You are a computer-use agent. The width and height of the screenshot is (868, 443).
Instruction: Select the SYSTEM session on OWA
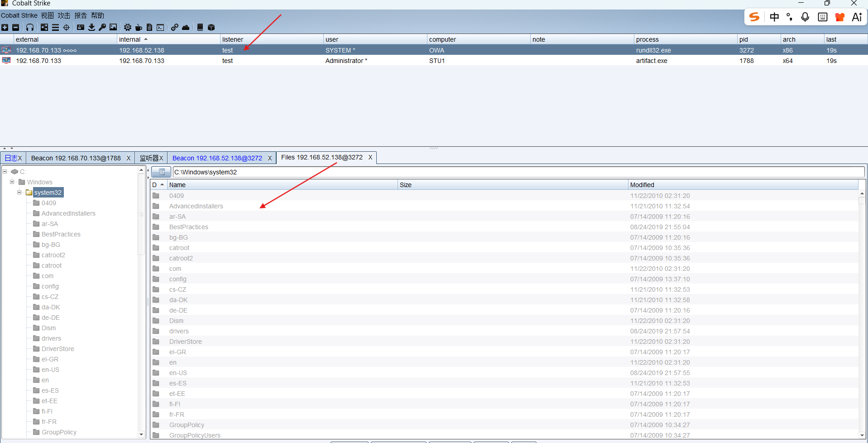434,50
